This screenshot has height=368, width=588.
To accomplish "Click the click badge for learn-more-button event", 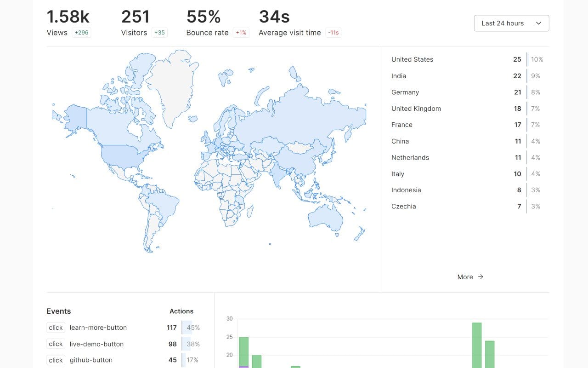I will click(x=55, y=328).
